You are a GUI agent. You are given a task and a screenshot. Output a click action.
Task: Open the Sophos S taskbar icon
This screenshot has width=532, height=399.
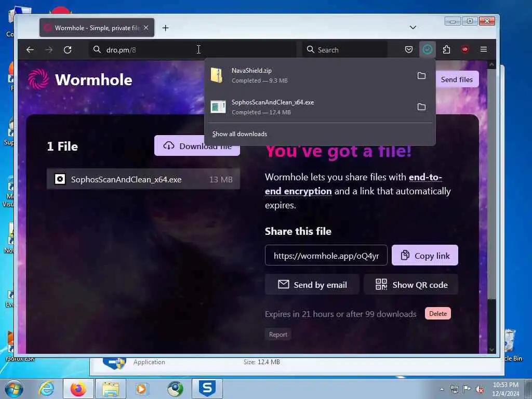coord(207,389)
